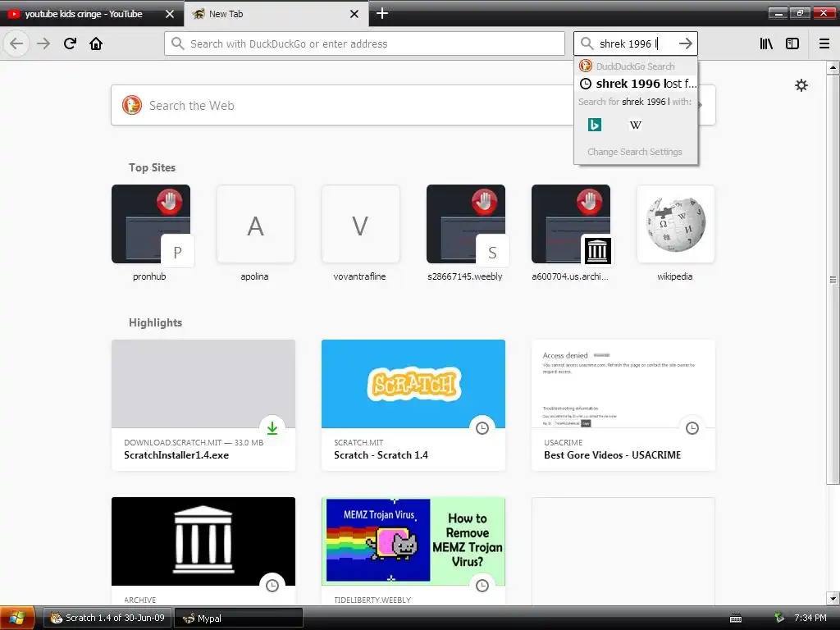Click the history clock on USACRIME card
The width and height of the screenshot is (840, 630).
pyautogui.click(x=692, y=428)
